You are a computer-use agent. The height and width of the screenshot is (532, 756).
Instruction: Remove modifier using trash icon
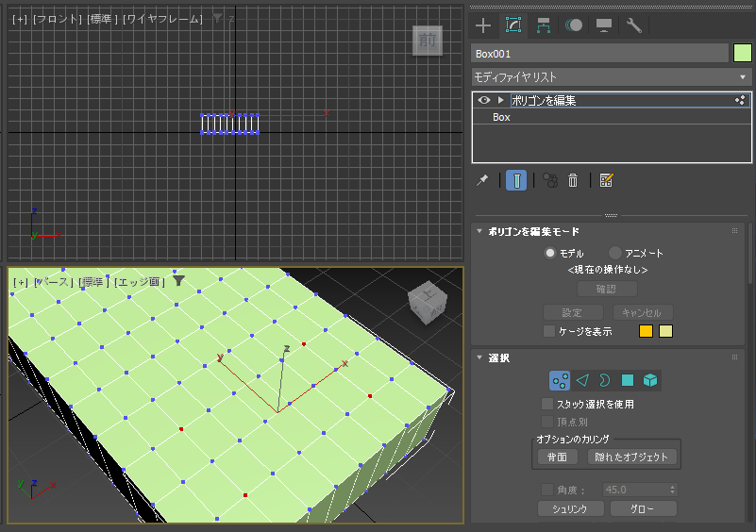[x=573, y=180]
